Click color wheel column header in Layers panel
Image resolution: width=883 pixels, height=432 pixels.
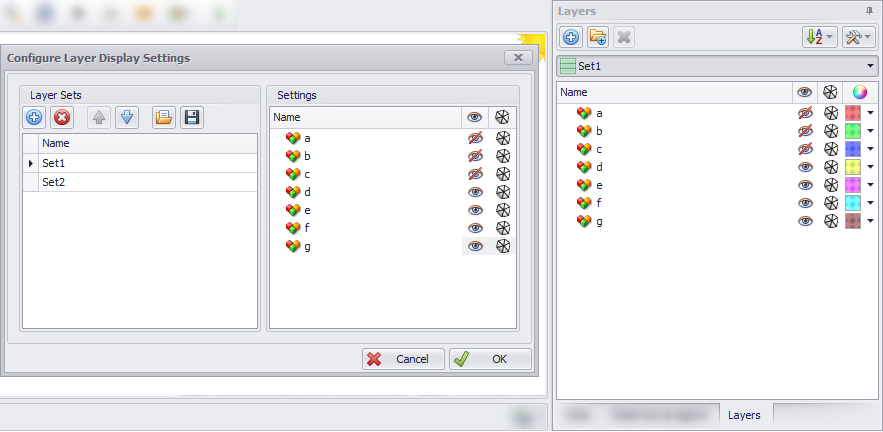point(859,92)
